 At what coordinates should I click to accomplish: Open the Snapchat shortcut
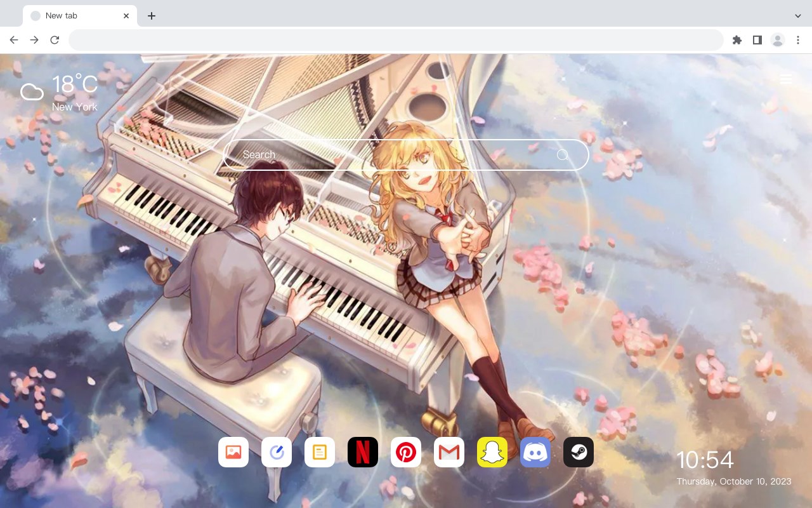[492, 452]
